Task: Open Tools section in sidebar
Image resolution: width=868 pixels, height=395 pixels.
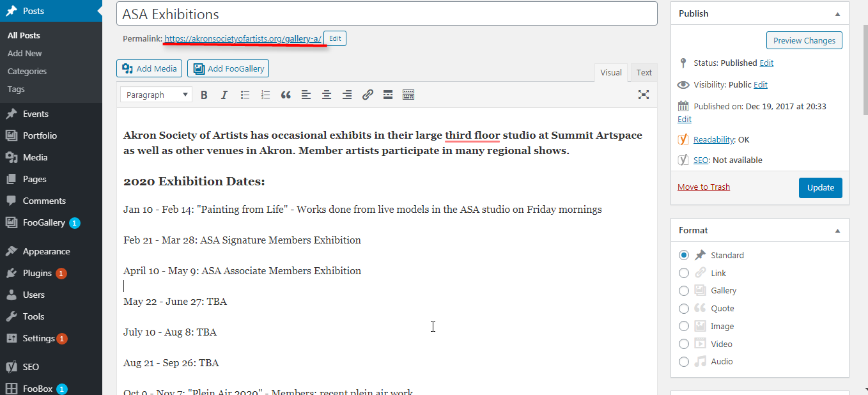Action: [51, 316]
